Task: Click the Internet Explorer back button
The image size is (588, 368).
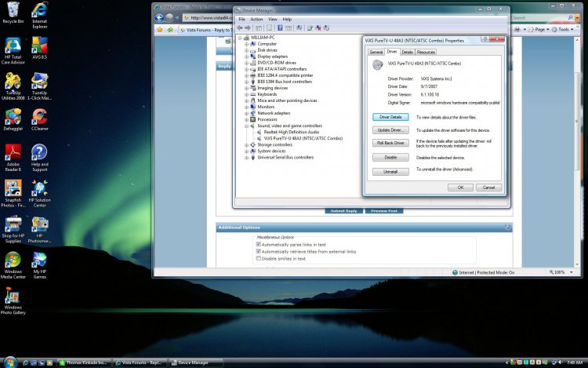Action: [x=159, y=17]
